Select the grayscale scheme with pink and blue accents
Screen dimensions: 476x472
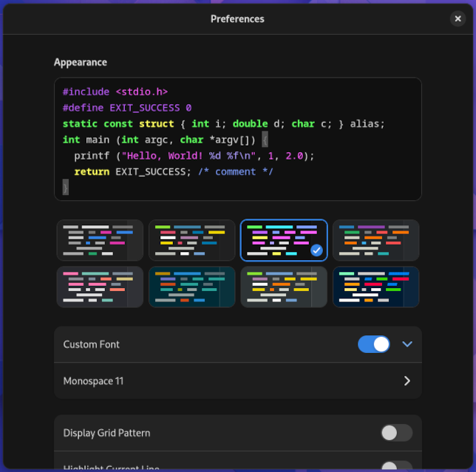100,240
